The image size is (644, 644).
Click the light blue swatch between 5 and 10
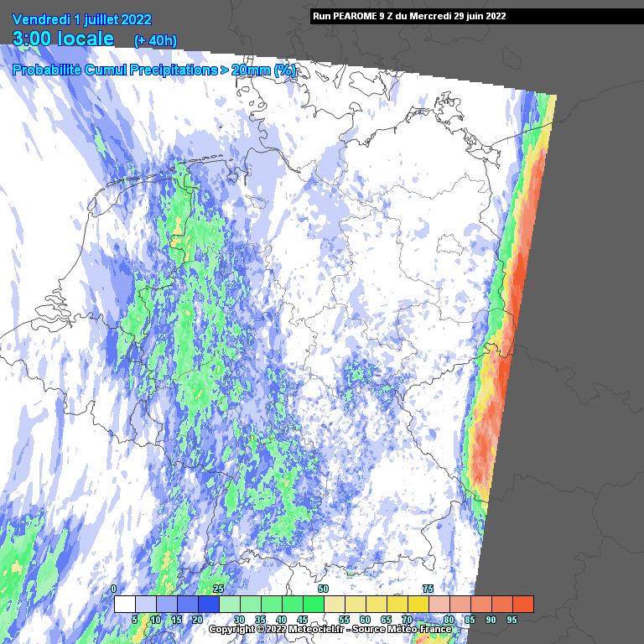[x=145, y=604]
